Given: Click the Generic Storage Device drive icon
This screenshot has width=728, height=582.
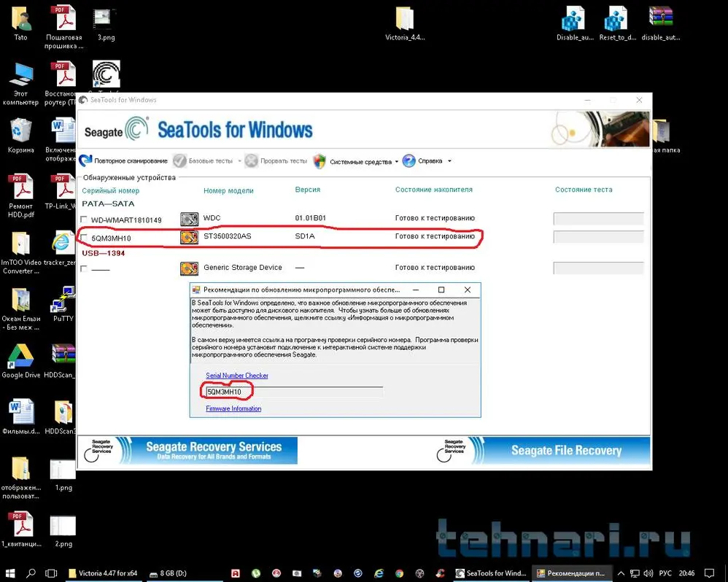Looking at the screenshot, I should [189, 268].
